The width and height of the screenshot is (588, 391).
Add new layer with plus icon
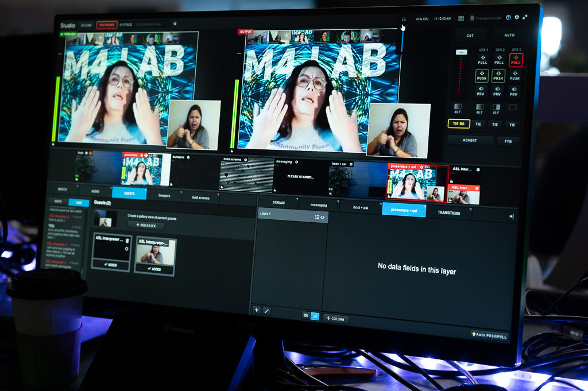(x=257, y=310)
